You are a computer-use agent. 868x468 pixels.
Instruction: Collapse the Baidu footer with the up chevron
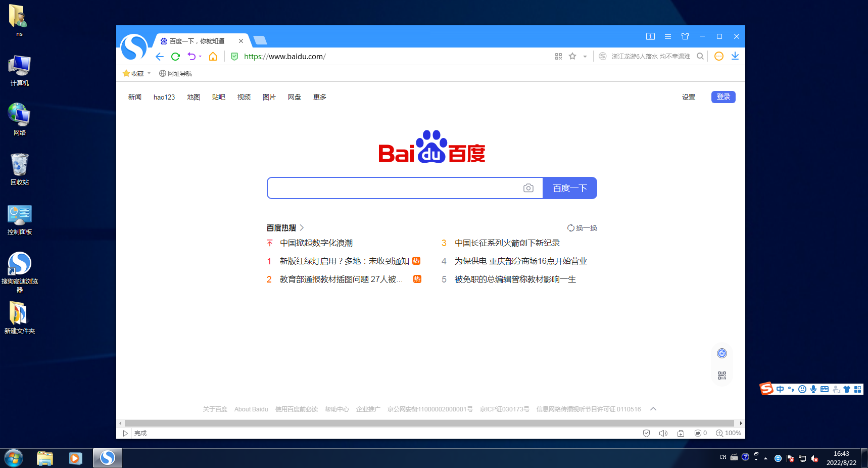coord(653,409)
